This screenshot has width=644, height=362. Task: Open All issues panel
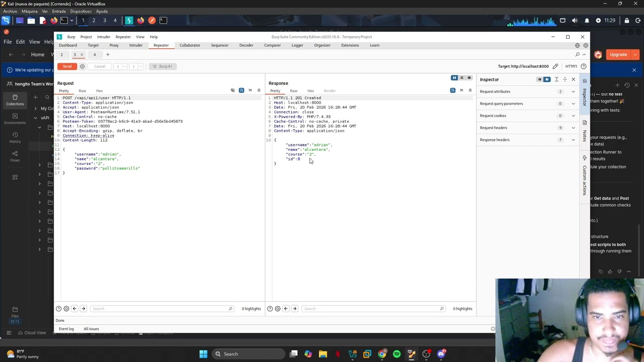click(91, 329)
